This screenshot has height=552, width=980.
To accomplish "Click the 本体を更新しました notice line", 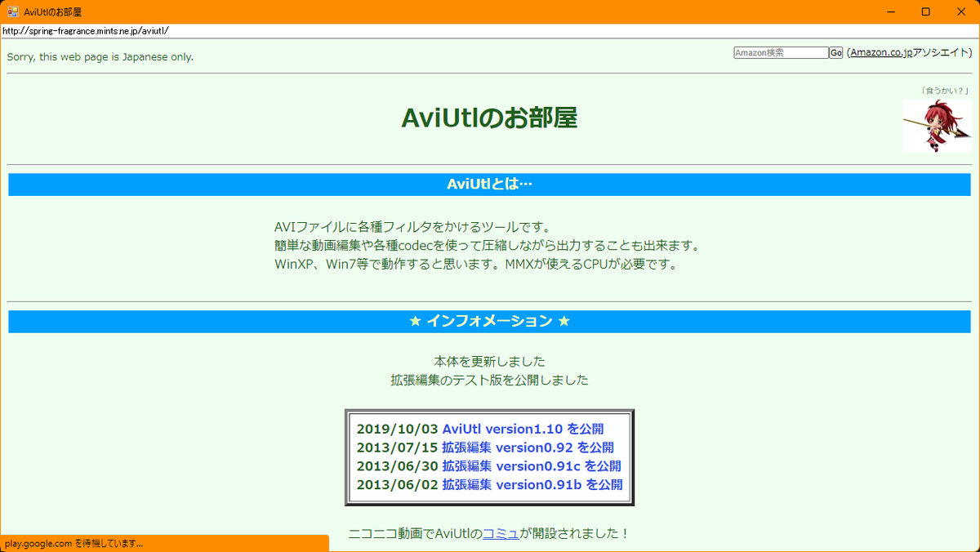I will 489,362.
